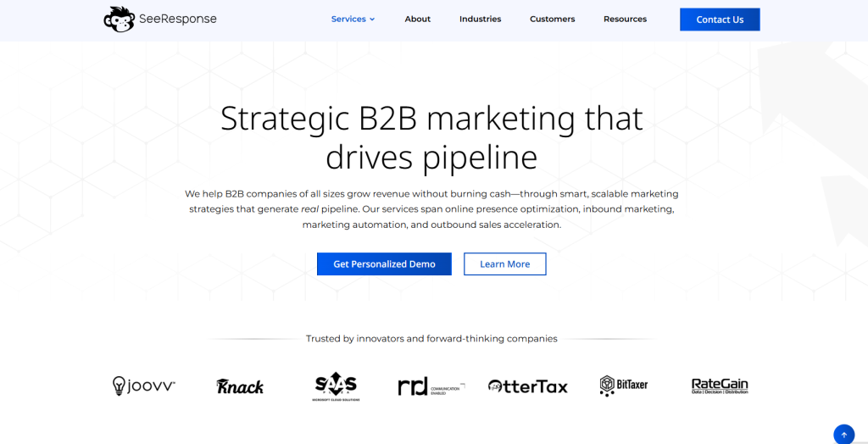Screen dimensions: 868x444
Task: Open the About menu item
Action: (417, 19)
